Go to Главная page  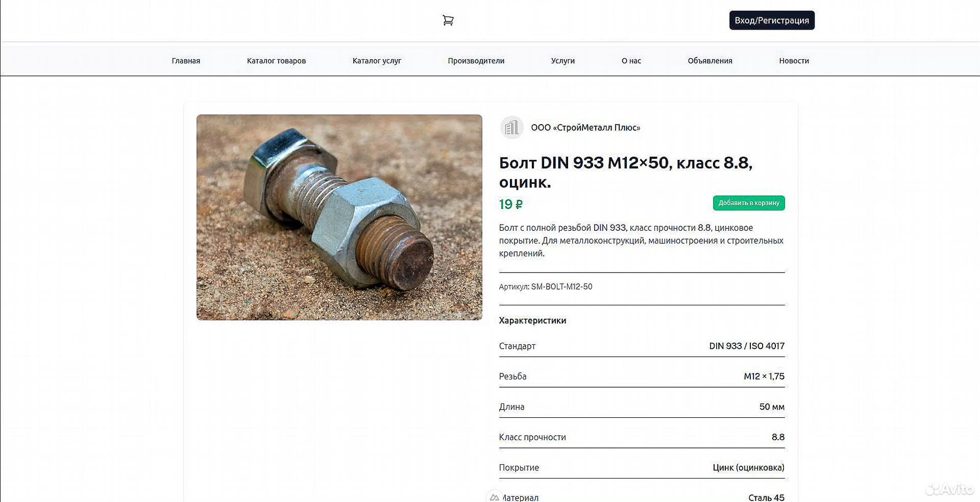(x=186, y=61)
